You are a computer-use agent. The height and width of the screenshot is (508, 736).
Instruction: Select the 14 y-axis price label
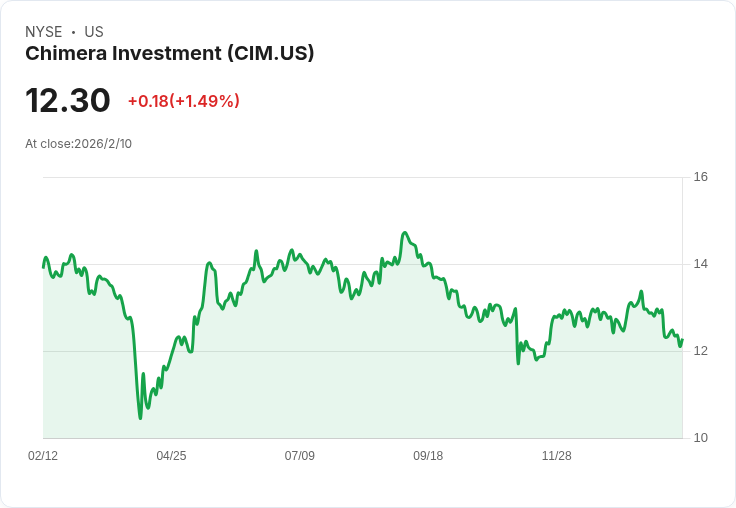pos(701,264)
